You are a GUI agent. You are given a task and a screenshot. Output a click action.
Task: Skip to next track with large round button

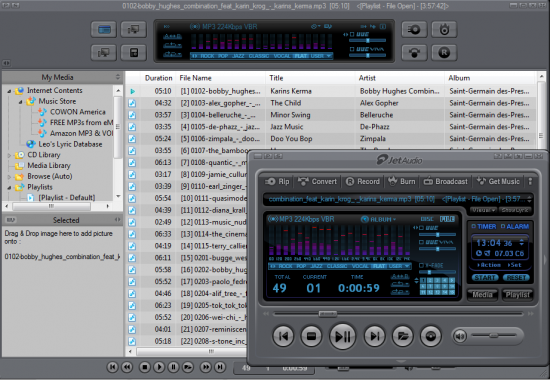pyautogui.click(x=374, y=336)
